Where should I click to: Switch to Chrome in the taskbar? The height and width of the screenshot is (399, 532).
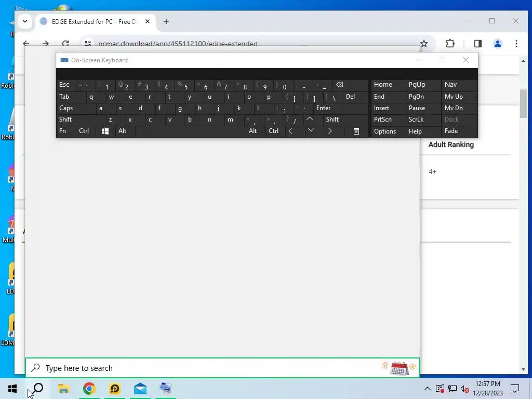coord(89,389)
